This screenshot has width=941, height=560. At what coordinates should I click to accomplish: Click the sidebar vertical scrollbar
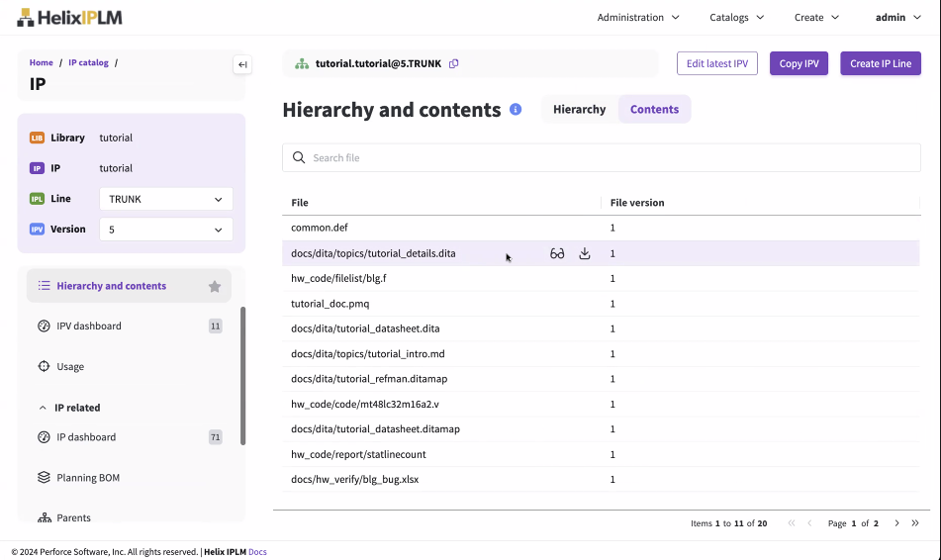[243, 376]
